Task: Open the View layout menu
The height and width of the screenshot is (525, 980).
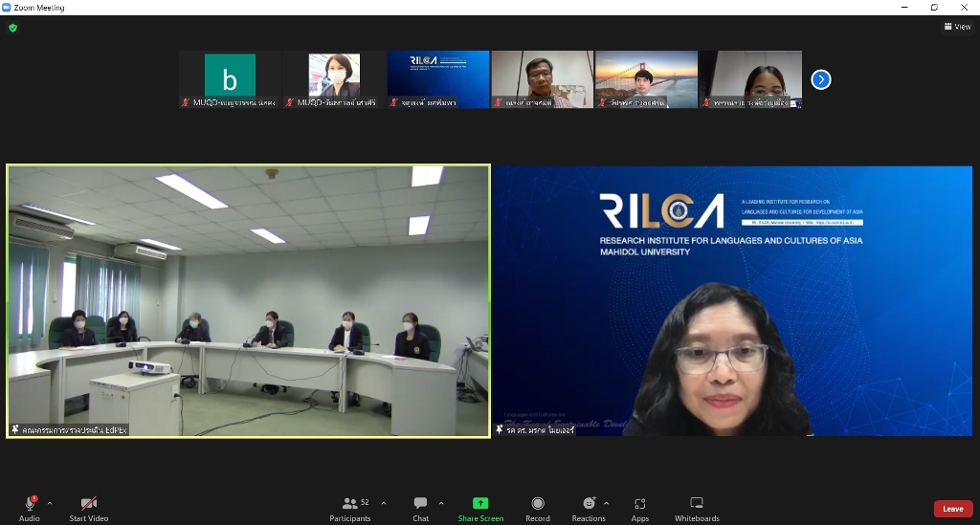Action: click(x=957, y=27)
